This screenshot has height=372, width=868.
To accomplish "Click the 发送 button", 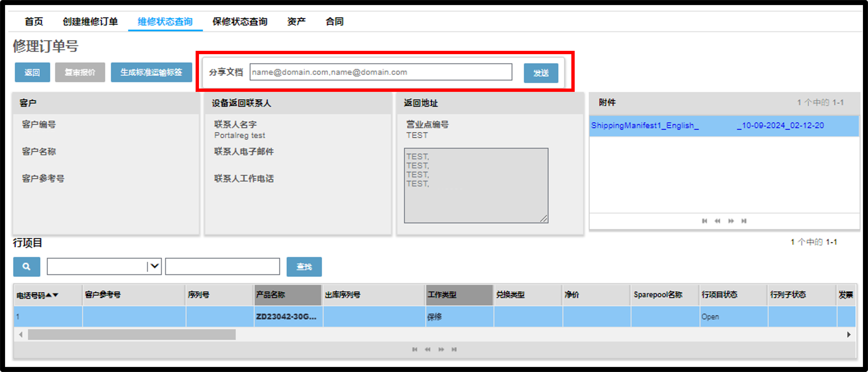I will [541, 73].
